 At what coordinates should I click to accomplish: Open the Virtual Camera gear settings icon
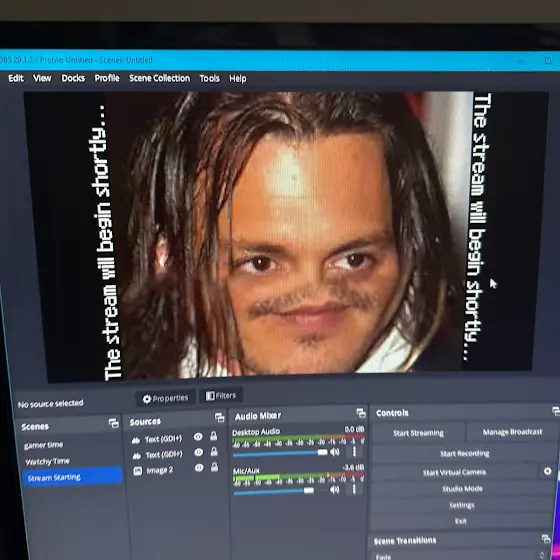[548, 471]
